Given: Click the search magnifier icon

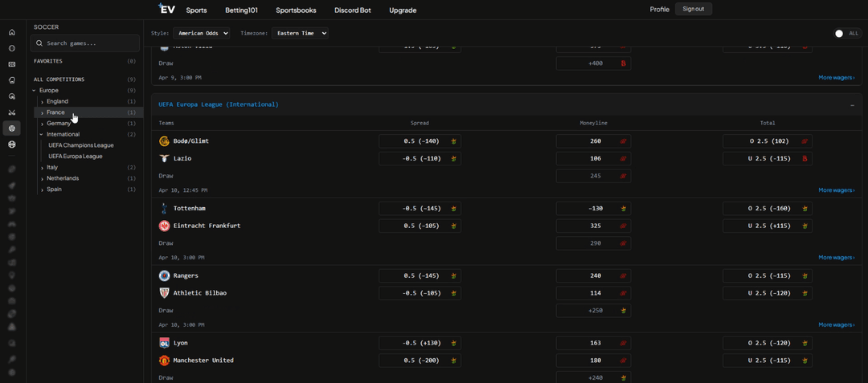Looking at the screenshot, I should [40, 43].
